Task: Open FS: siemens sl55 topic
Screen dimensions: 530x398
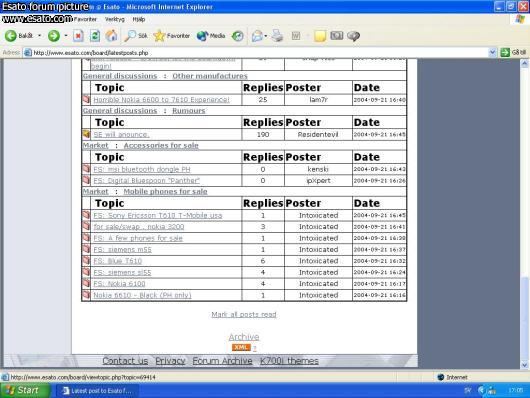Action: pos(122,272)
